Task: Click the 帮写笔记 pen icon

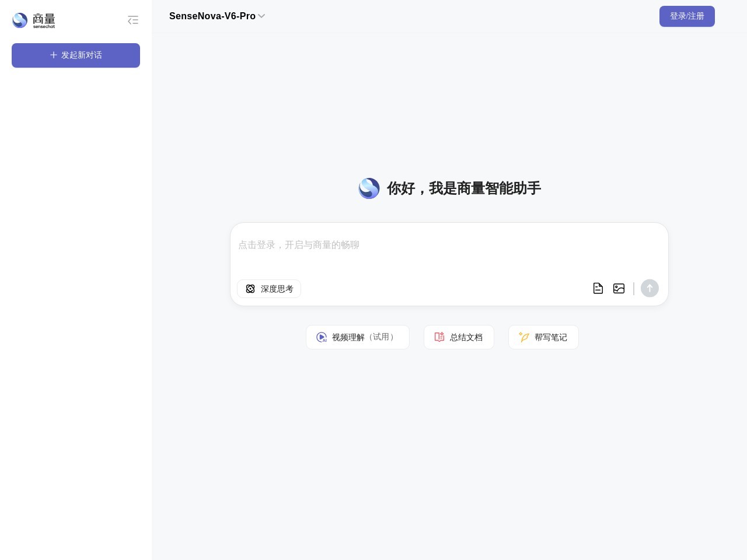Action: [524, 337]
